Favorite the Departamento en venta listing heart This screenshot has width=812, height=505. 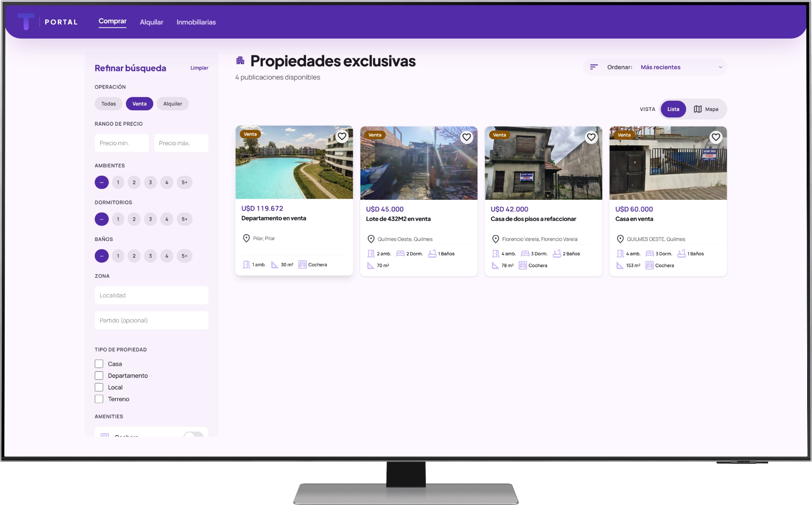click(x=342, y=136)
